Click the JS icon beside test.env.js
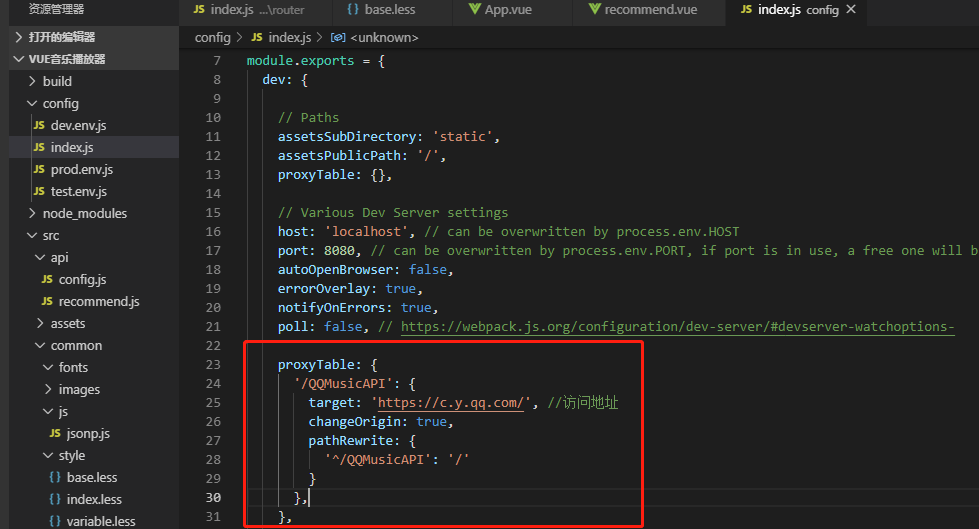 click(39, 191)
